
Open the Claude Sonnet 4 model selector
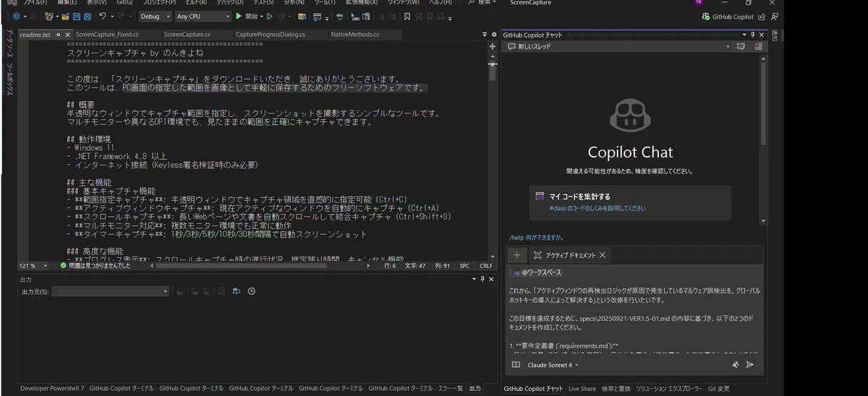(553, 365)
